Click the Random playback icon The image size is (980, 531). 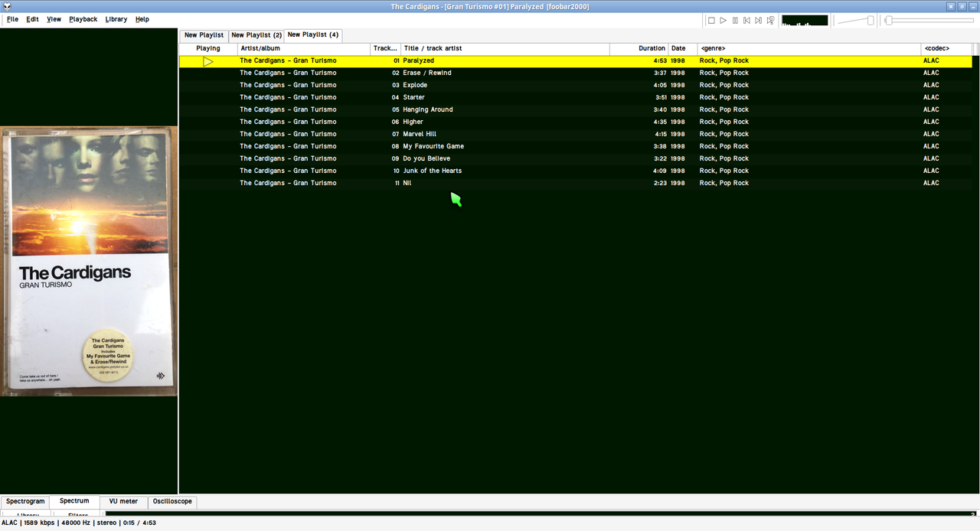tap(770, 21)
